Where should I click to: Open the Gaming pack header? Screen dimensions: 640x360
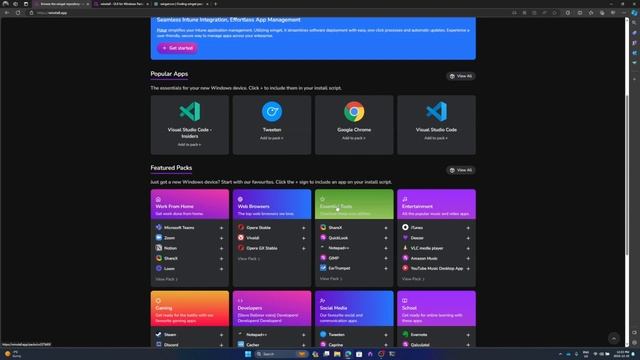[190, 309]
